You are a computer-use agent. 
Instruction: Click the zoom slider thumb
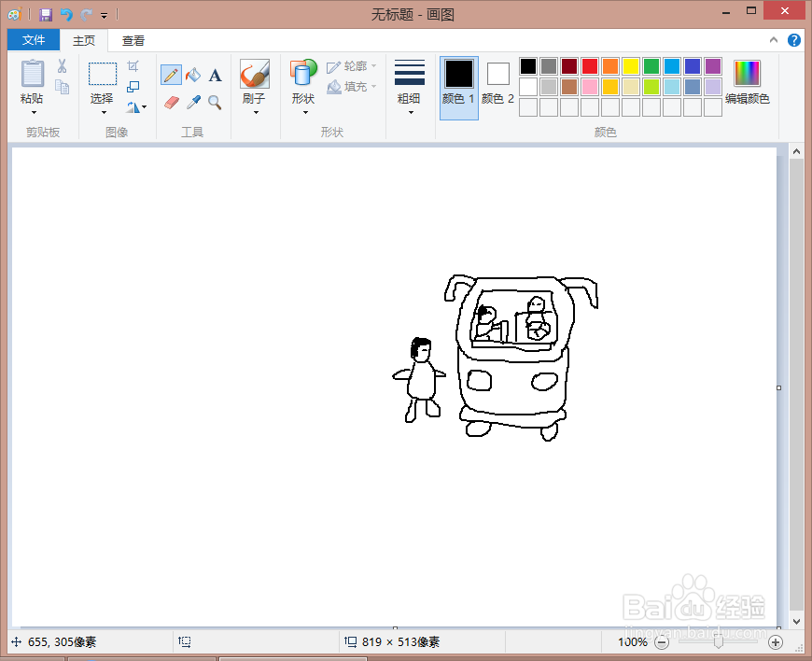coord(719,642)
